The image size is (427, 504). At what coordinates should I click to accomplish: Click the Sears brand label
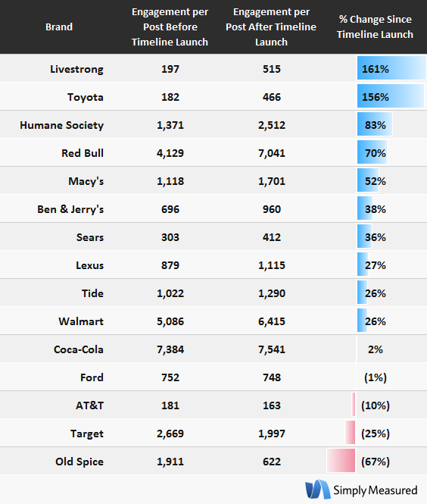pos(90,237)
